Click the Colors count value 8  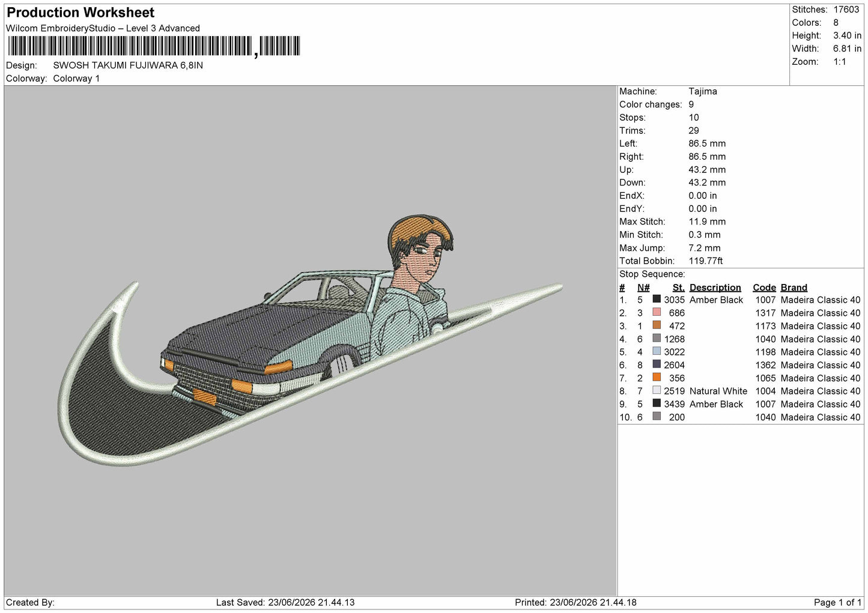tap(836, 23)
